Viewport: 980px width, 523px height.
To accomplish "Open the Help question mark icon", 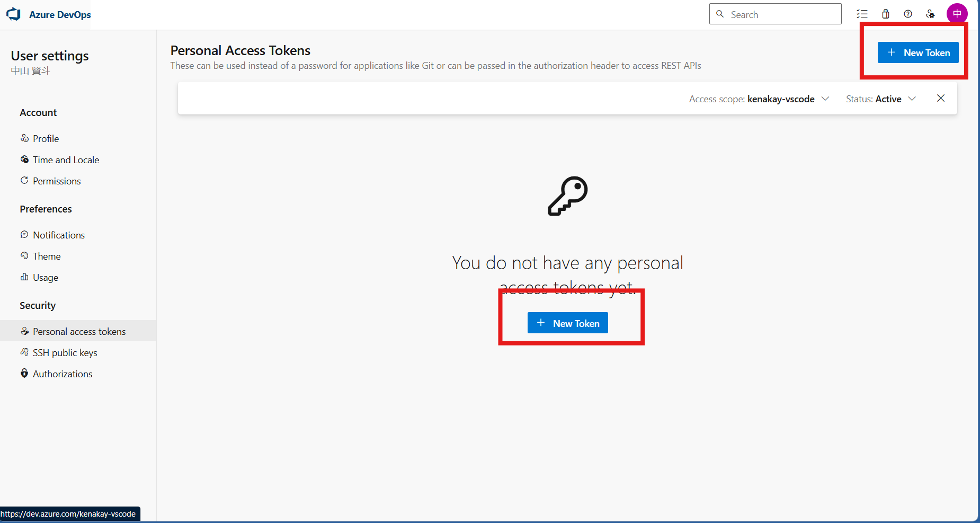I will (908, 14).
